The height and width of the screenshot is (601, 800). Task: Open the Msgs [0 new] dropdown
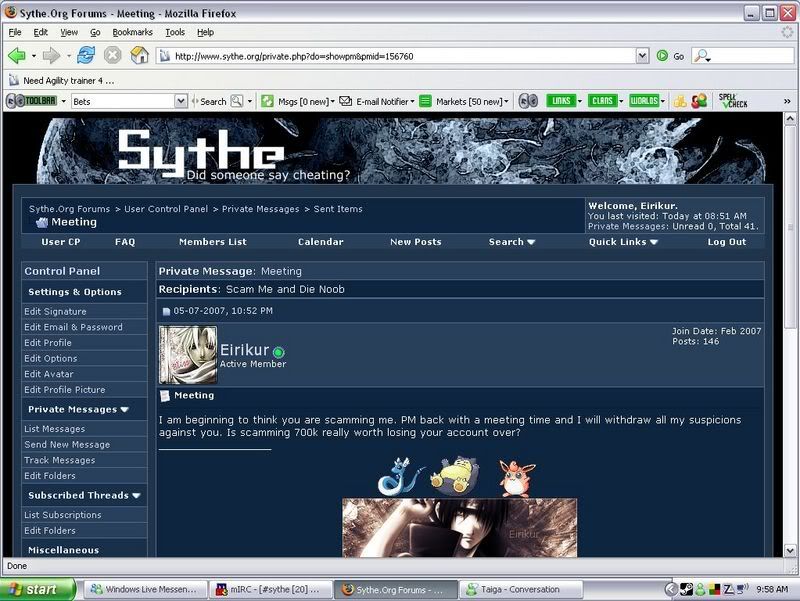(333, 102)
